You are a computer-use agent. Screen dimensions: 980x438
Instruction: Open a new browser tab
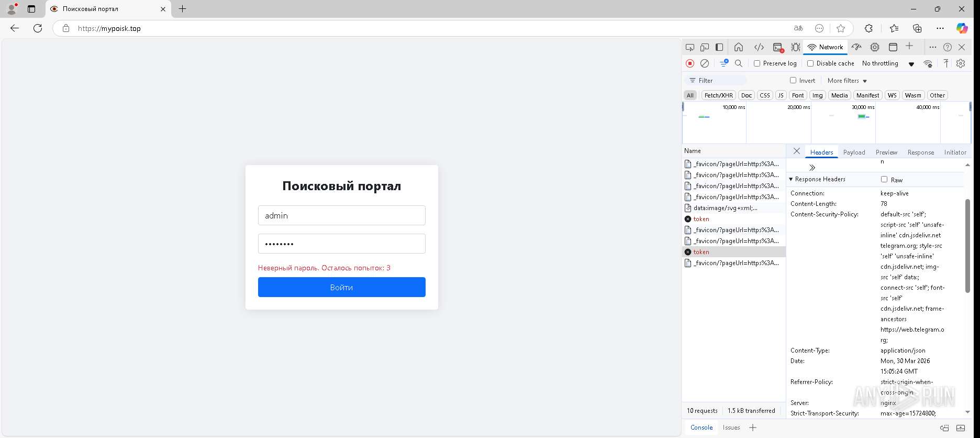pos(182,9)
